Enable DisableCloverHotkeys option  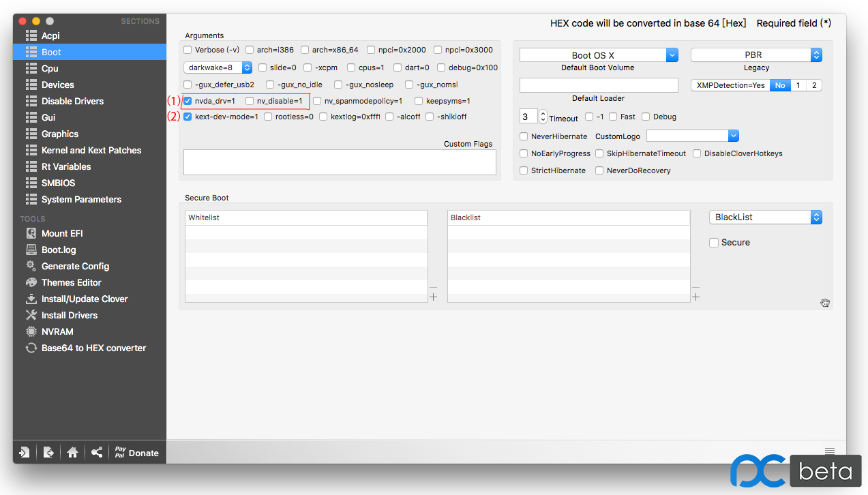coord(697,153)
